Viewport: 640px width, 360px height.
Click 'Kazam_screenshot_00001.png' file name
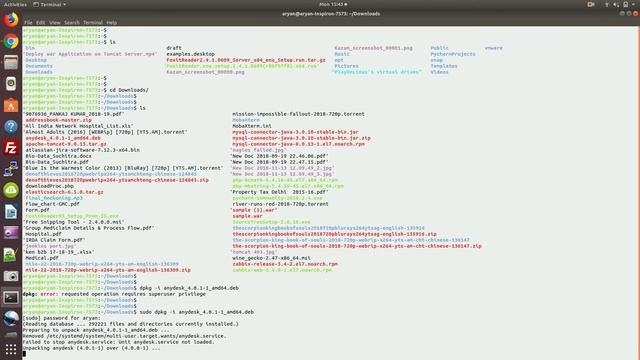point(373,48)
